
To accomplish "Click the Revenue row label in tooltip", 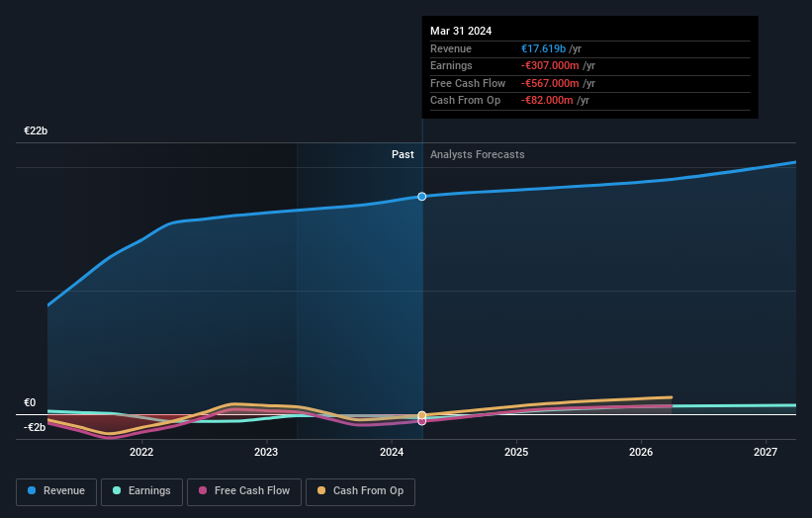I will 451,48.
